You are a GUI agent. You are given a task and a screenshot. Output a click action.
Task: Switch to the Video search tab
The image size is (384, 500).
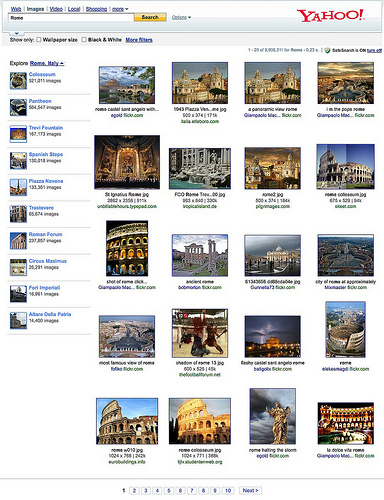[x=56, y=9]
